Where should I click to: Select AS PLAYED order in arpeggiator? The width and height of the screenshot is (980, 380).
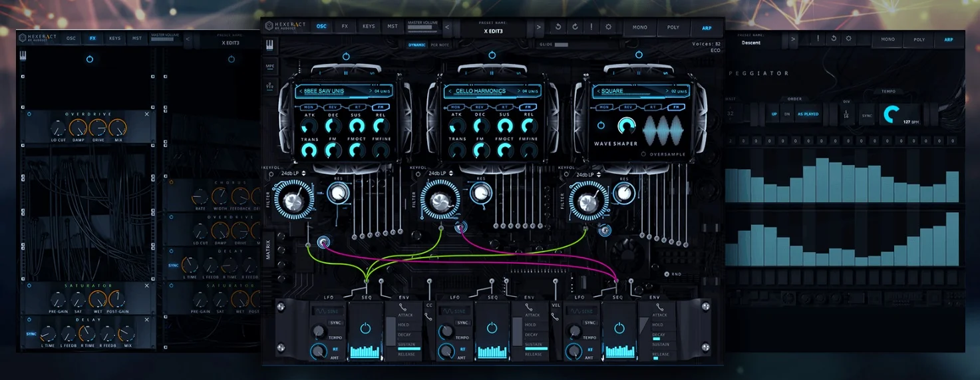coord(808,114)
